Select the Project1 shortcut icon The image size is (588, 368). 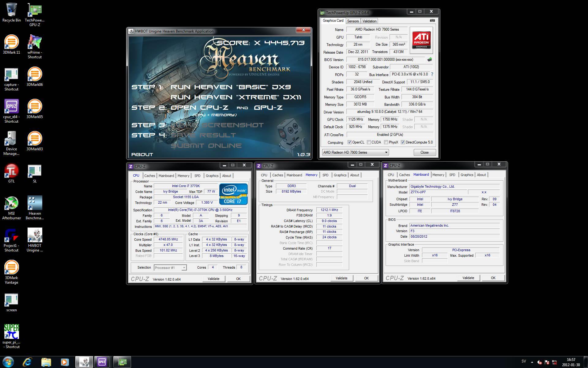pos(11,240)
